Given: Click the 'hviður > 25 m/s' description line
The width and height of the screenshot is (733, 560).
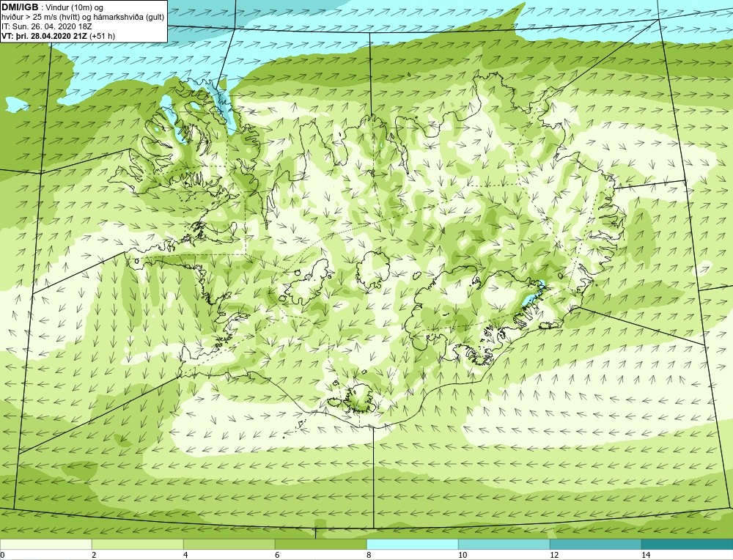Looking at the screenshot, I should click(x=84, y=17).
